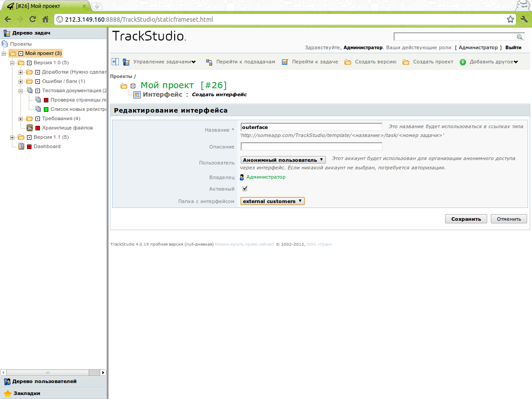The width and height of the screenshot is (532, 399).
Task: Collapse the Мой проект tree node
Action: coord(4,54)
